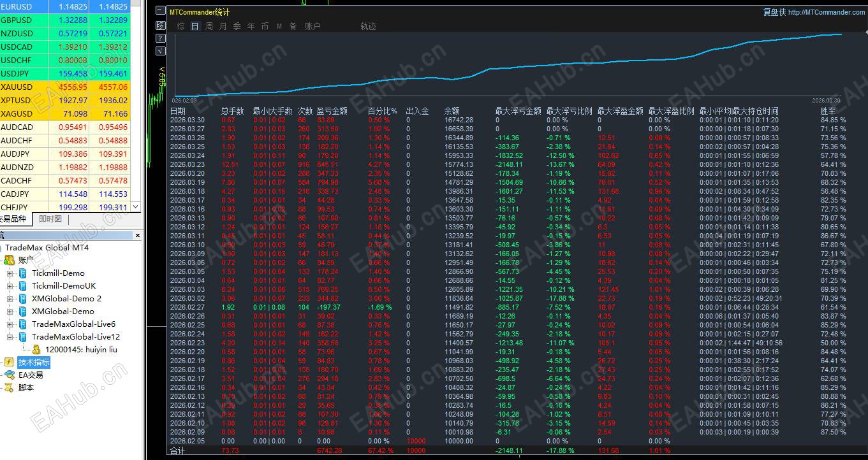Select the XPTUSD symbol row
The width and height of the screenshot is (868, 460).
[x=65, y=100]
